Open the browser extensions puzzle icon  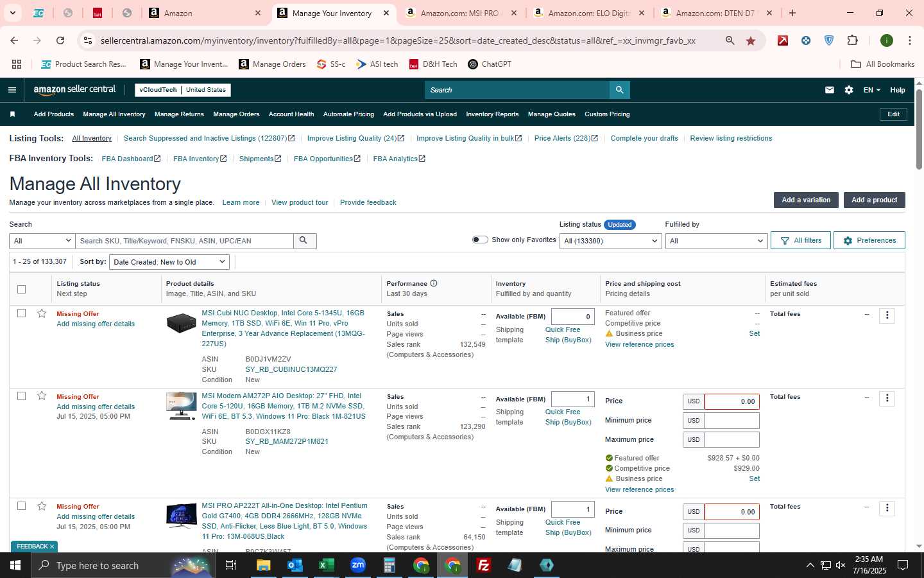[852, 40]
